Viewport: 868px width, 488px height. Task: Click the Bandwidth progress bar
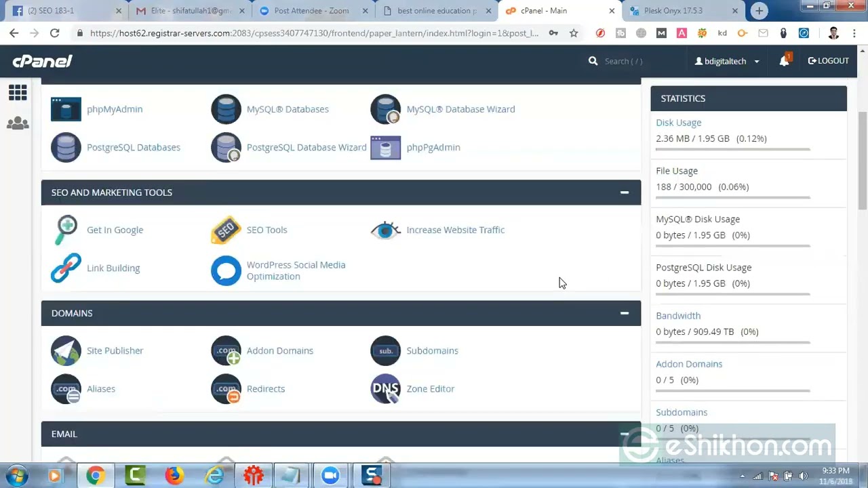[x=733, y=342]
